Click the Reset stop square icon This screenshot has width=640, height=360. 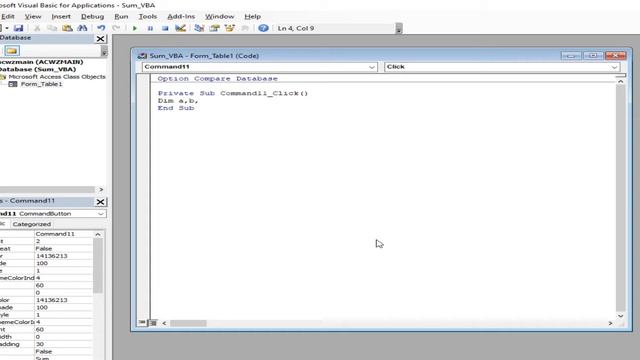(165, 28)
